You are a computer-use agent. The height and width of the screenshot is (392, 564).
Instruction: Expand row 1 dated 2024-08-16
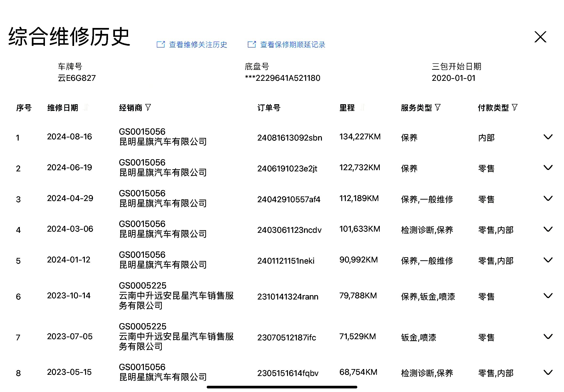coord(548,137)
